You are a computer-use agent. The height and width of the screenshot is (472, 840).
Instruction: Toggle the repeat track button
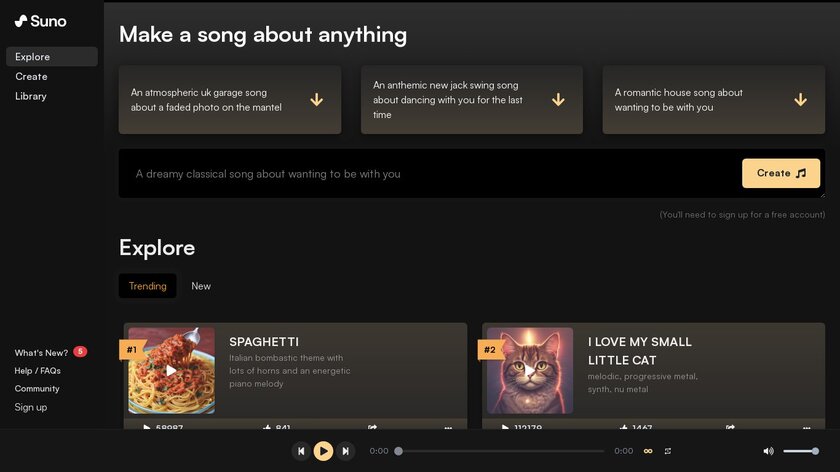[x=668, y=451]
